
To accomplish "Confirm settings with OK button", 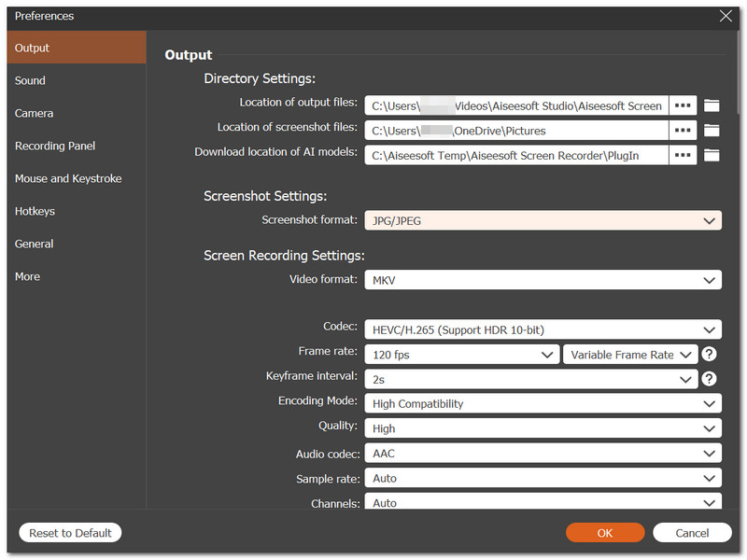I will coord(605,533).
